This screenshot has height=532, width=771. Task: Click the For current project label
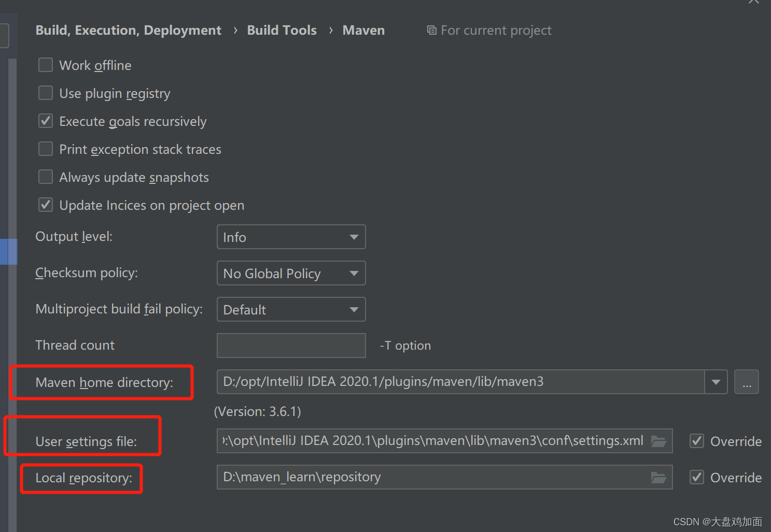[x=496, y=30]
